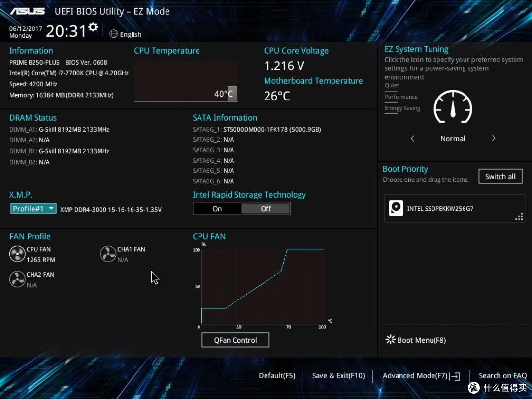Click the 'EZ System Tuning' heading
Viewport: 532px width, 399px height.
click(x=416, y=49)
